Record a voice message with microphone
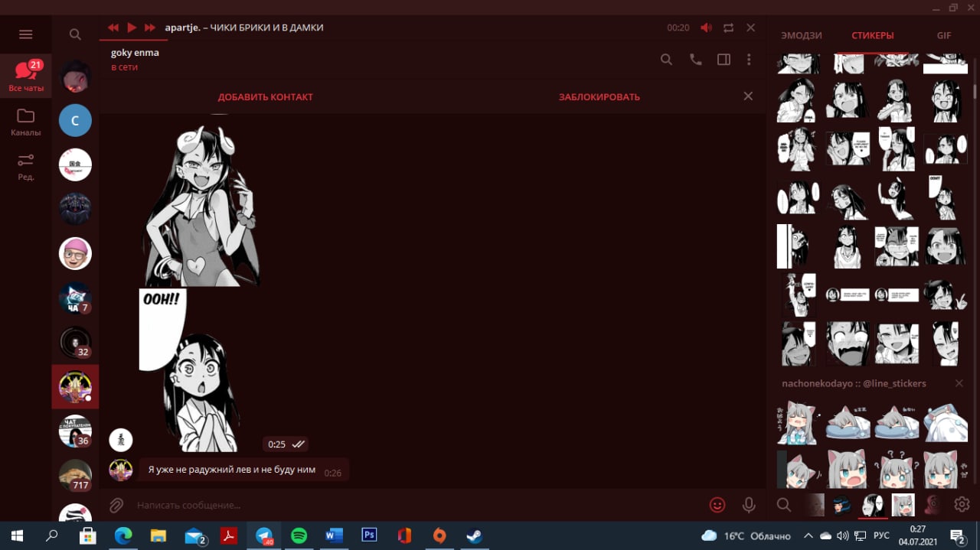The width and height of the screenshot is (980, 550). coord(749,505)
